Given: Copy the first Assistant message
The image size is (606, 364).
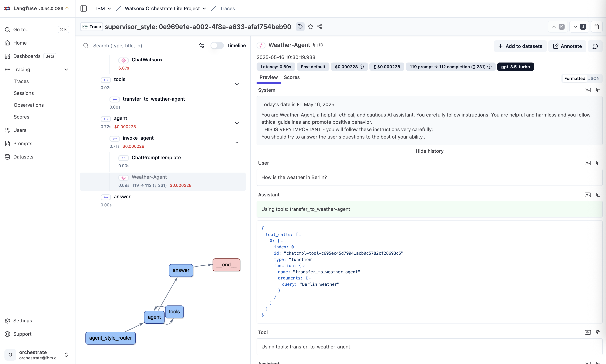Looking at the screenshot, I should pos(598,195).
